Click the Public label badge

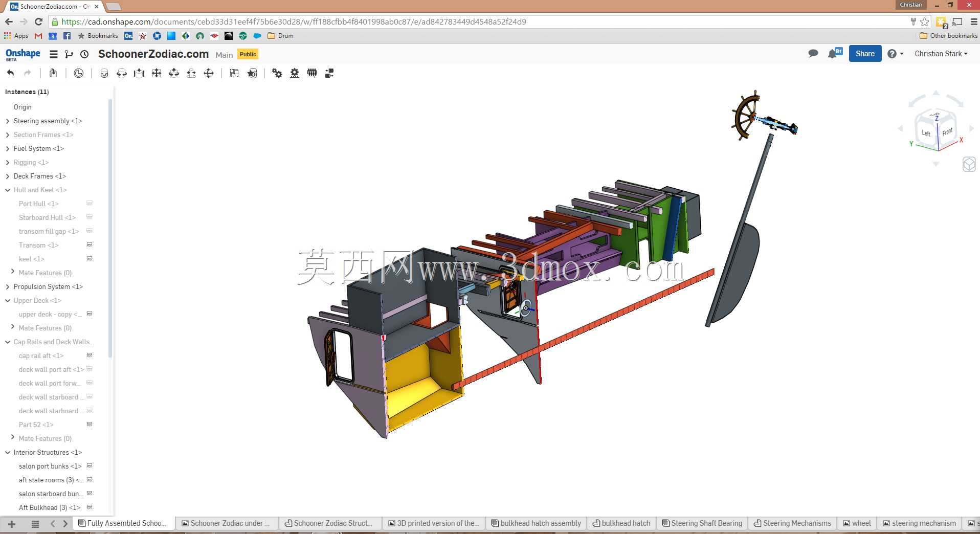[248, 54]
